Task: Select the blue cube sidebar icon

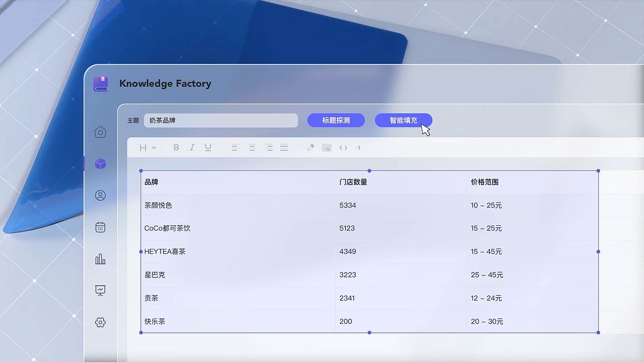Action: (101, 164)
